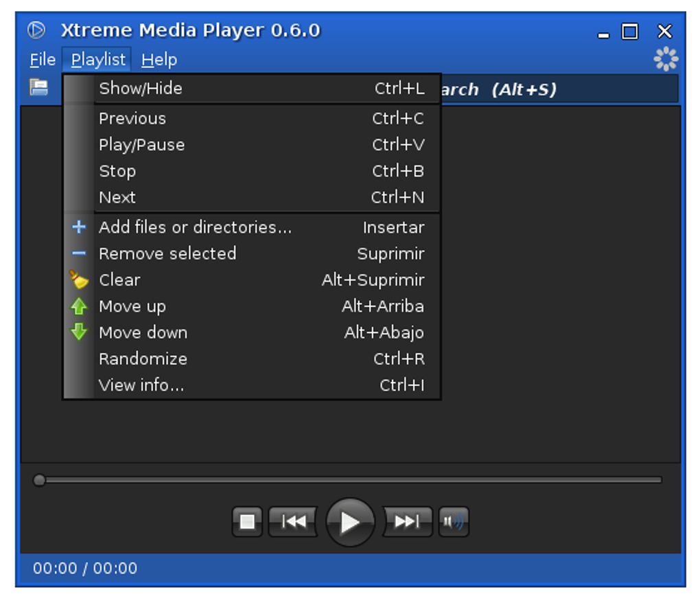The image size is (700, 605).
Task: Click the playlist toggle icon in toolbar
Action: click(39, 87)
